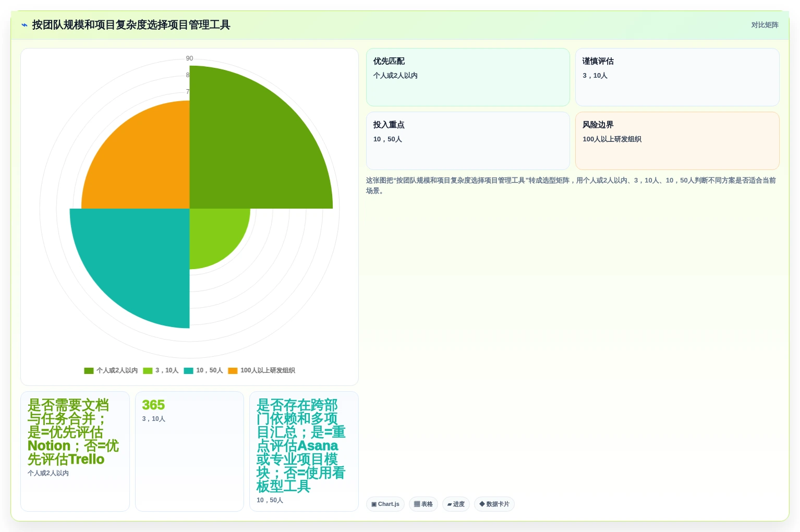Select the 投入重点 card
The image size is (800, 532).
click(x=468, y=141)
